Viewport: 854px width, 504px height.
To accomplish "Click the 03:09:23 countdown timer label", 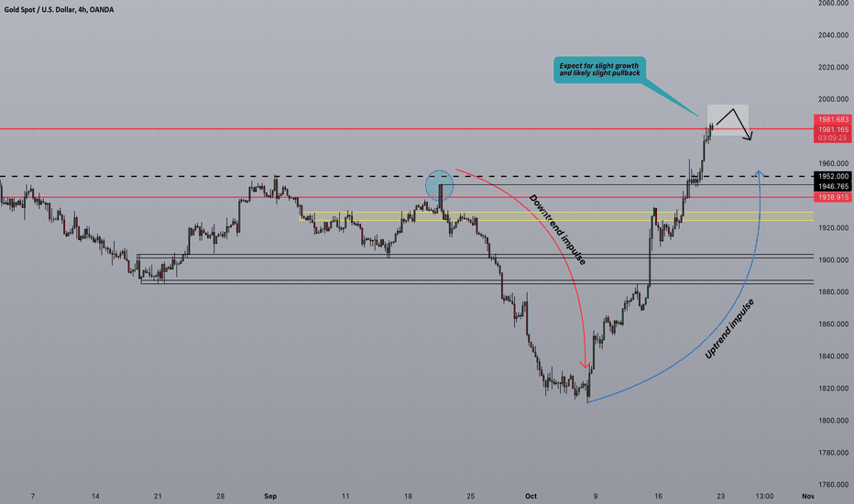I will pos(833,138).
